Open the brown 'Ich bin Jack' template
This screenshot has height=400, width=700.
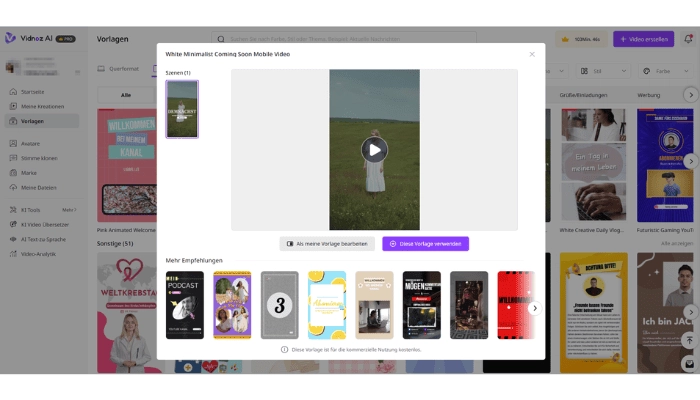pos(665,312)
